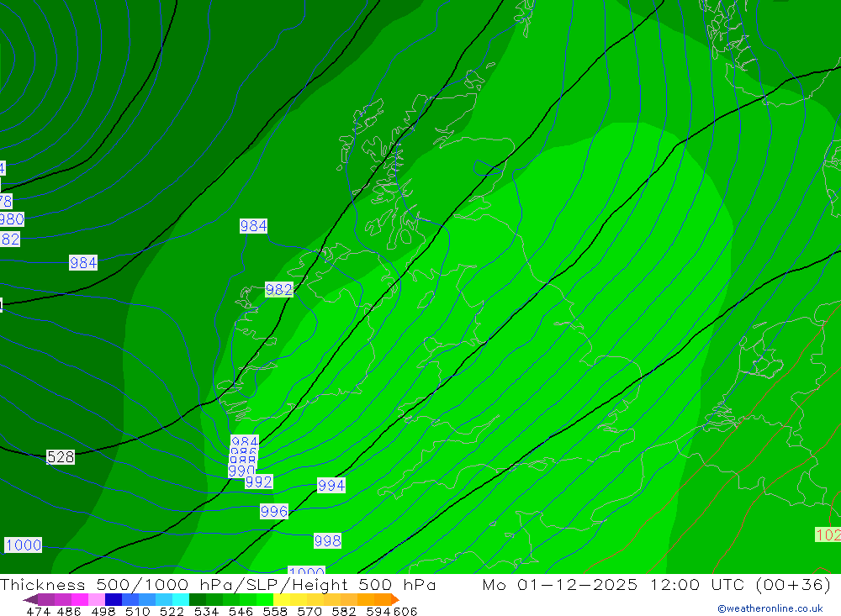Click the 'Mo 01-12-2025 12:00 UTC (00+36)' timestamp
This screenshot has height=616, width=841.
coord(657,584)
